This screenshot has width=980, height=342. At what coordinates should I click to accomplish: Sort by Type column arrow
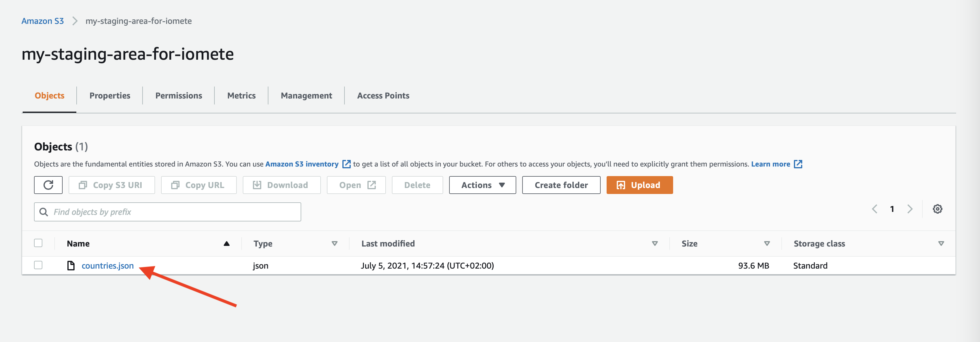[x=334, y=244]
